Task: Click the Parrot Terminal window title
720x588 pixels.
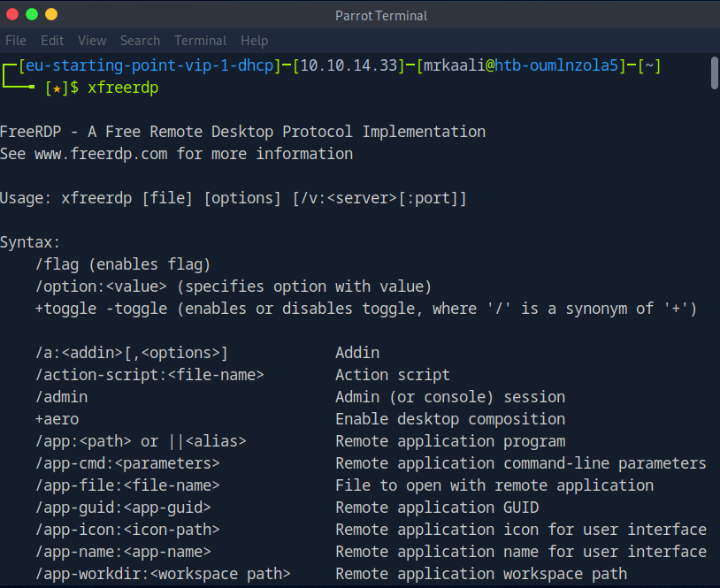Action: pos(381,15)
